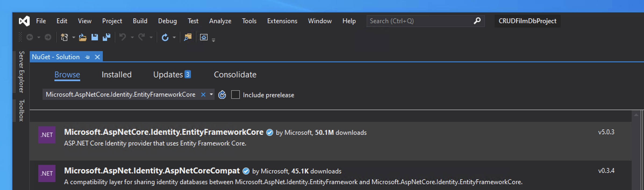
Task: Open the toolbar options overflow arrow
Action: [213, 40]
